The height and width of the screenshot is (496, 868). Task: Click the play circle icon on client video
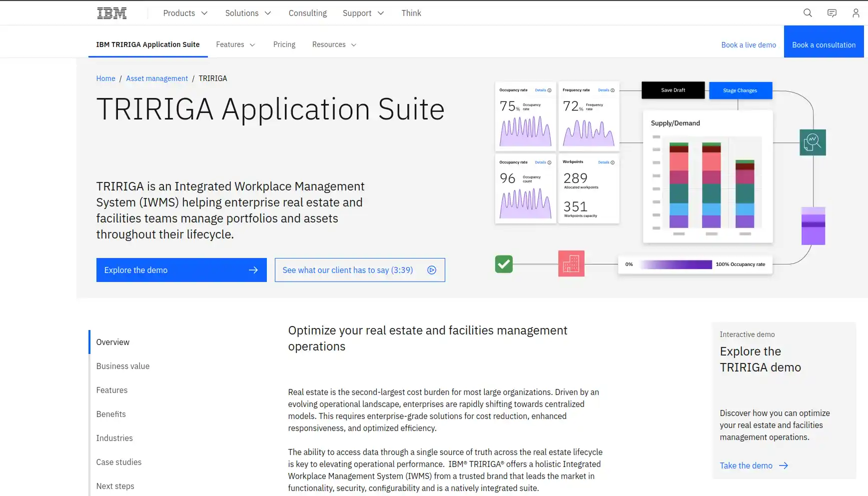coord(432,270)
